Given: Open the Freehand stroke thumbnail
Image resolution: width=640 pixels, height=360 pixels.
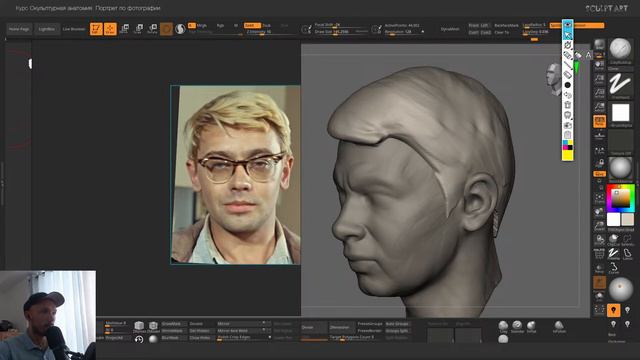Looking at the screenshot, I should click(620, 84).
